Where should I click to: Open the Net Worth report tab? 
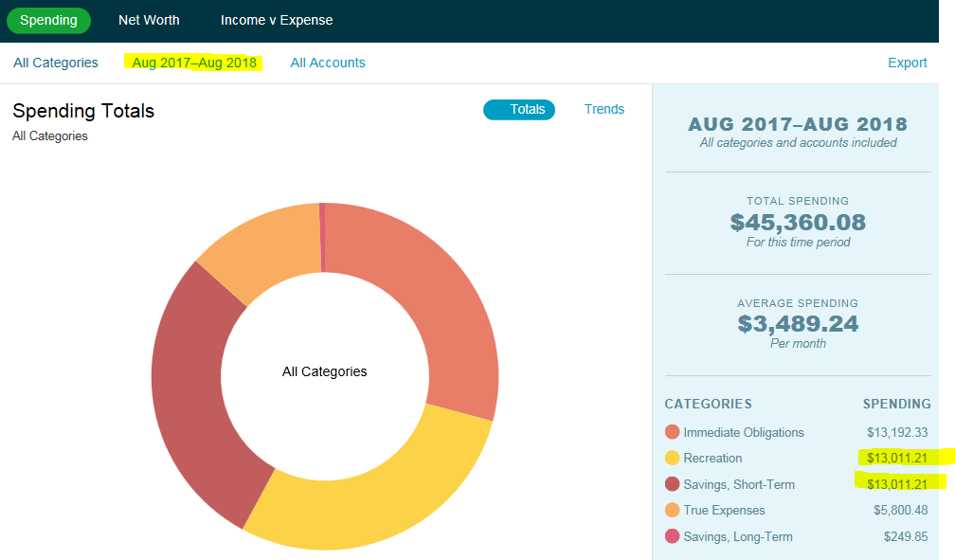click(x=149, y=20)
